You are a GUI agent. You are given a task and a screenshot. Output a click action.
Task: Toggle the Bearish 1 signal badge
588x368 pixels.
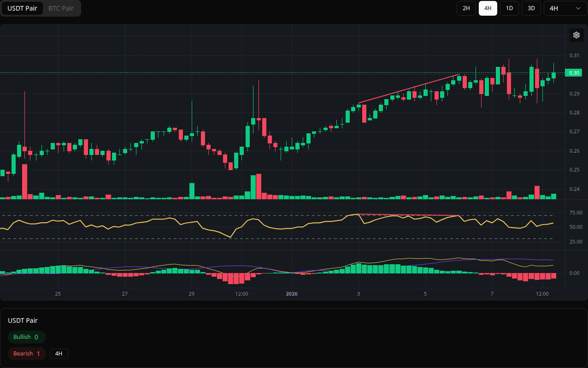(26, 353)
